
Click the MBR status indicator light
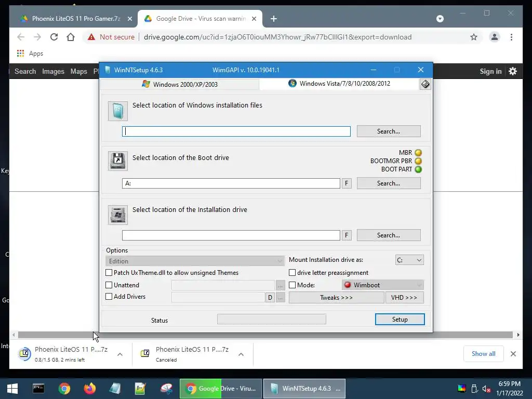pos(418,153)
